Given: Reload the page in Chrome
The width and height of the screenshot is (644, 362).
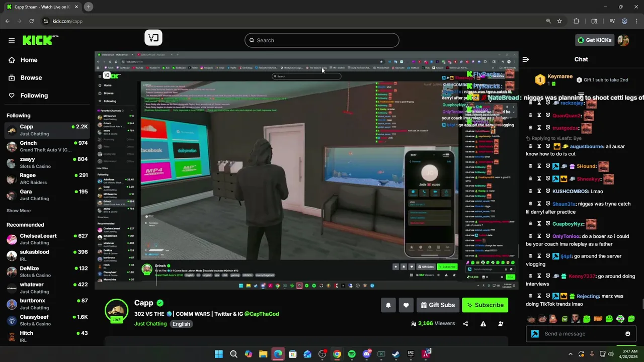Looking at the screenshot, I should [x=31, y=21].
